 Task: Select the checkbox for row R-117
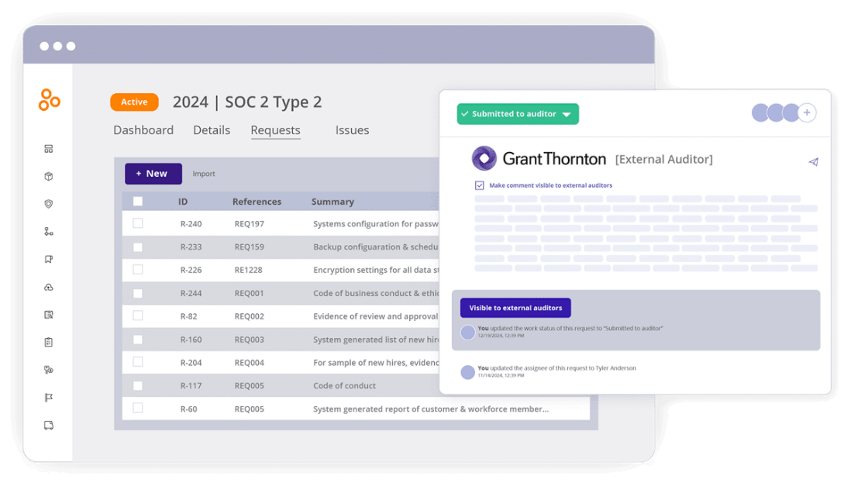[138, 385]
